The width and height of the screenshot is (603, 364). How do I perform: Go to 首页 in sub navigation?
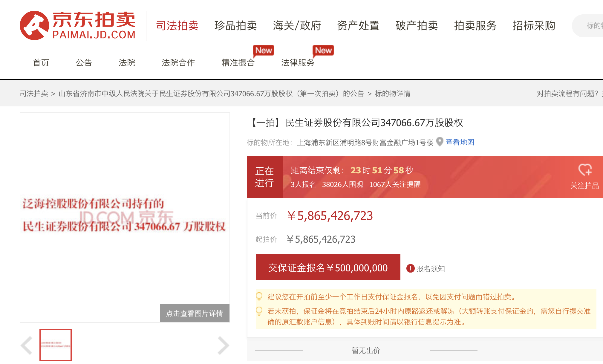(41, 63)
